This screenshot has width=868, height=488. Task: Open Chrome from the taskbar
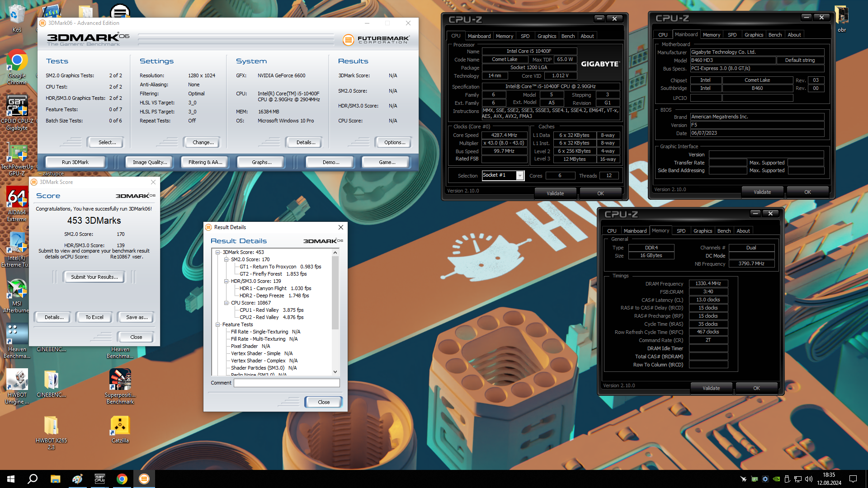point(122,479)
